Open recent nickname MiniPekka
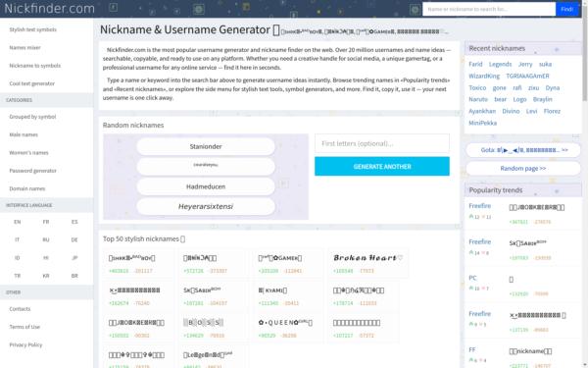Image resolution: width=588 pixels, height=368 pixels. [x=482, y=123]
